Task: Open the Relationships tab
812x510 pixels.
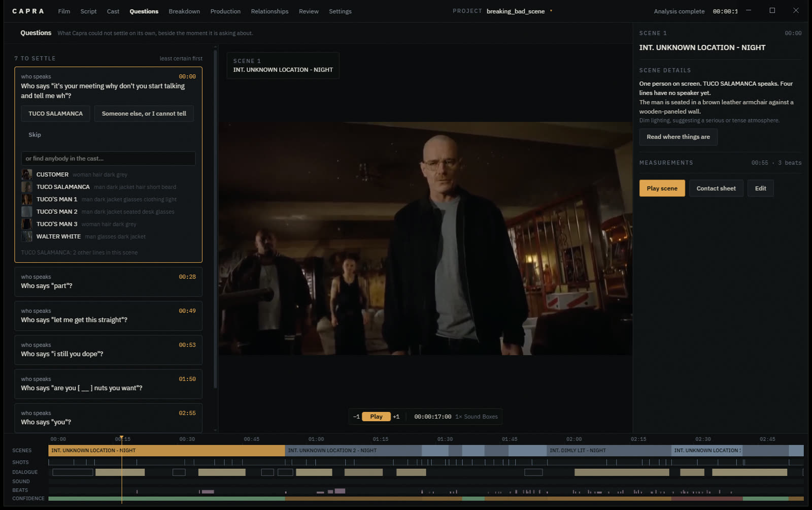Action: tap(269, 11)
